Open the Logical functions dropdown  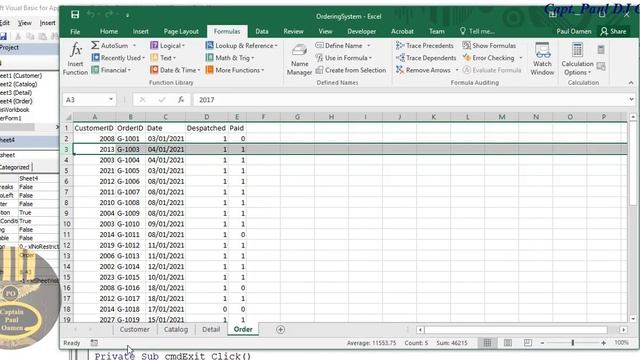point(167,46)
